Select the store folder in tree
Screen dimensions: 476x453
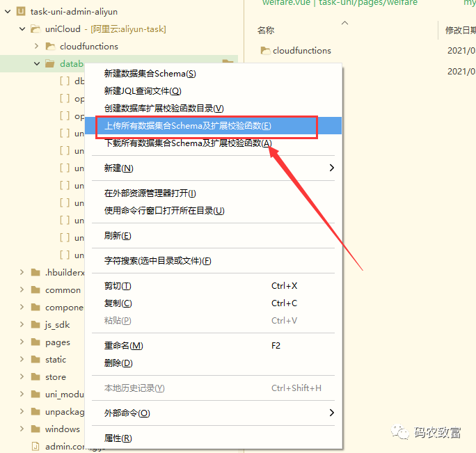pyautogui.click(x=56, y=377)
